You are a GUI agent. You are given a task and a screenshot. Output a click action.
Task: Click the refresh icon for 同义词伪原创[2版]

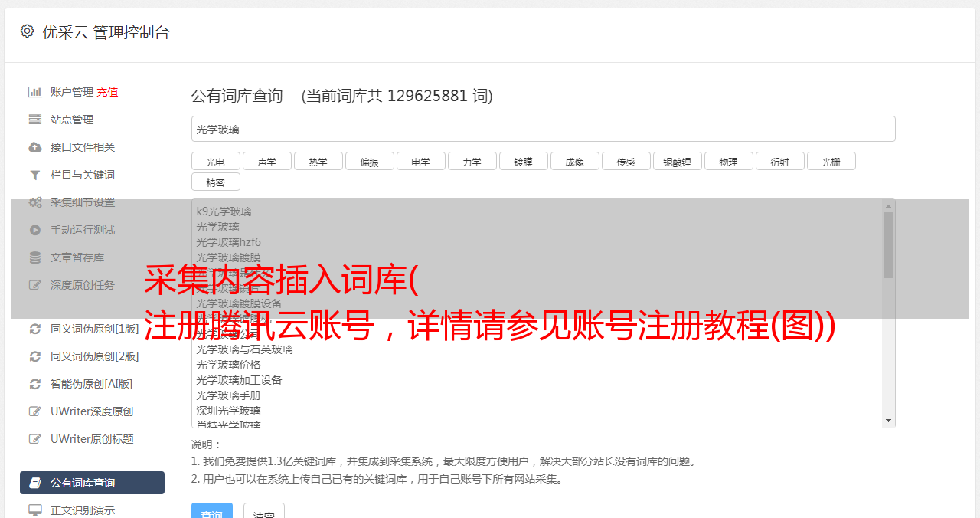[35, 356]
